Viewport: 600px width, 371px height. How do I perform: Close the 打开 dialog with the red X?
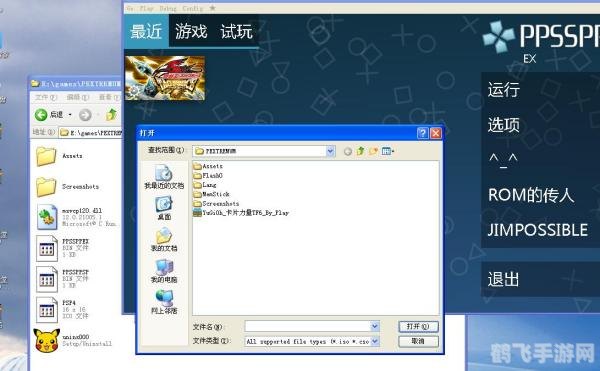pos(436,133)
